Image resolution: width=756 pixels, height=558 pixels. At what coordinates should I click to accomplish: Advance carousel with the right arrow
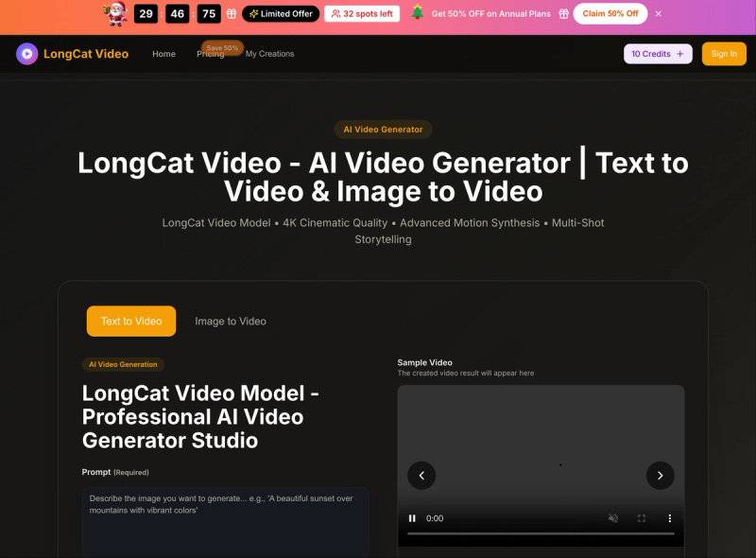click(x=660, y=476)
